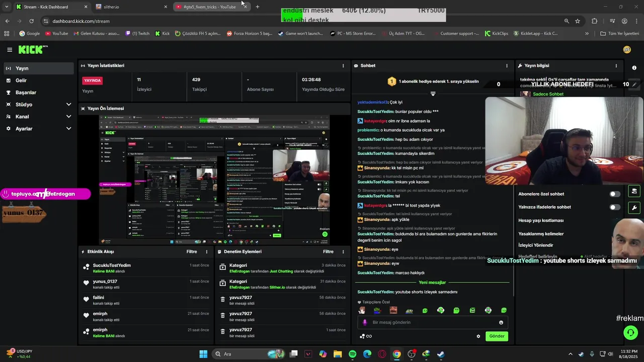Click the camera icon in right rail
Viewport: 644px width, 362px height.
pyautogui.click(x=634, y=192)
